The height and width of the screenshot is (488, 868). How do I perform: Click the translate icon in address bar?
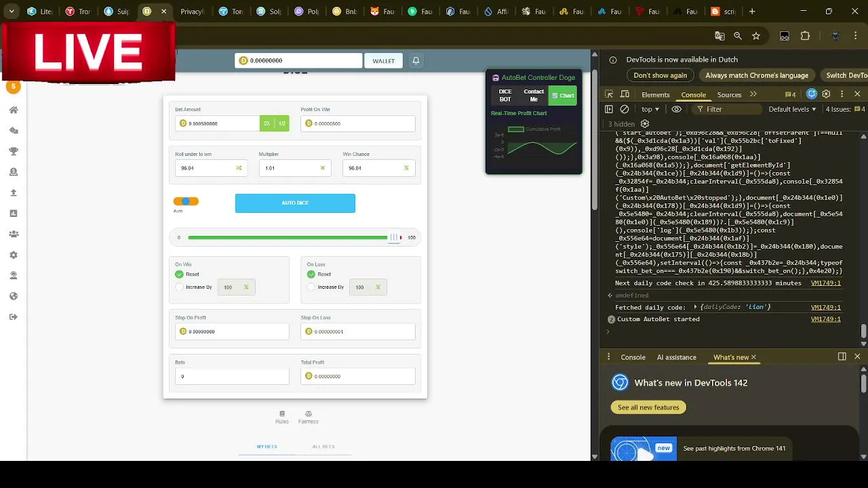[x=719, y=36]
